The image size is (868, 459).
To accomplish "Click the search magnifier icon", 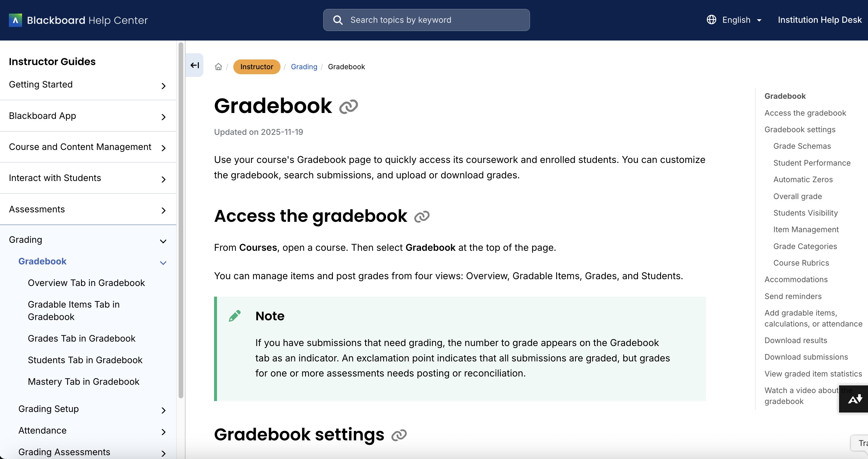I will [x=338, y=20].
